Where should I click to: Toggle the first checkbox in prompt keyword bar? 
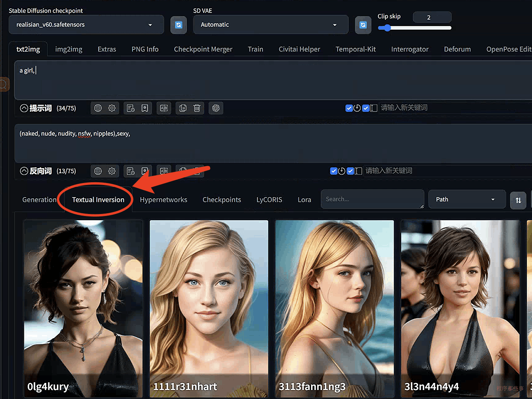(x=349, y=108)
